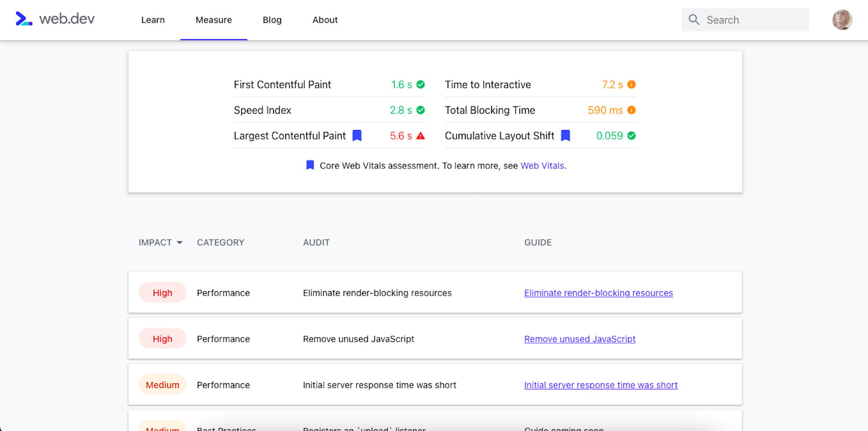Click First Contentful Paint label
This screenshot has width=868, height=431.
coord(282,85)
